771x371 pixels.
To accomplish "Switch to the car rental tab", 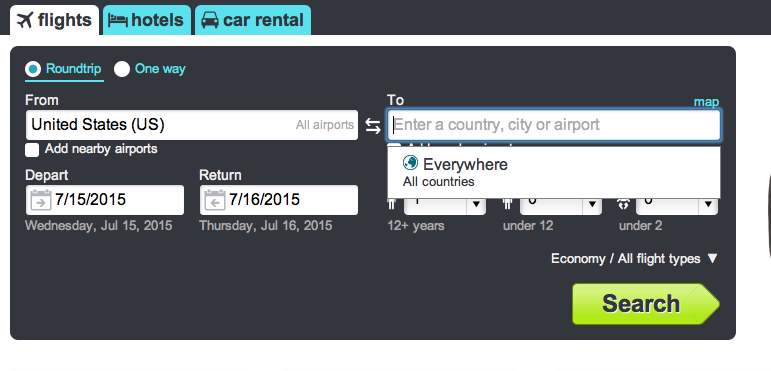I will (x=253, y=20).
